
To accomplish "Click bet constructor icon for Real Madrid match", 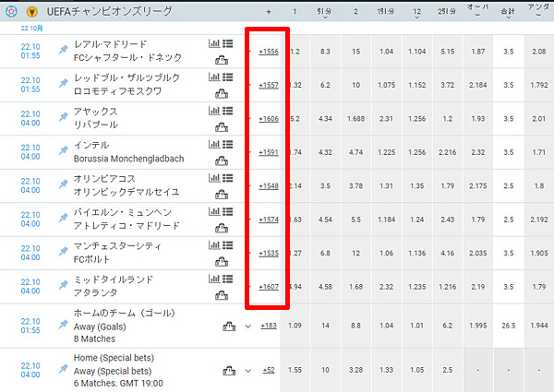I will [222, 60].
